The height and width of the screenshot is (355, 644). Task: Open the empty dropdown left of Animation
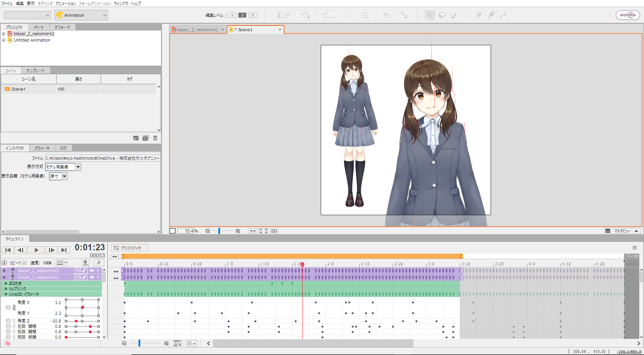(27, 15)
